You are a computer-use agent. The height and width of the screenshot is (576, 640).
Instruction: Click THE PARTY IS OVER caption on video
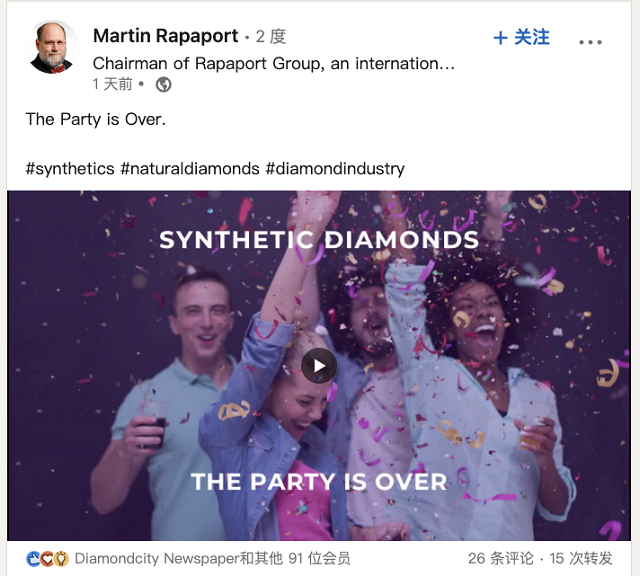tap(319, 482)
